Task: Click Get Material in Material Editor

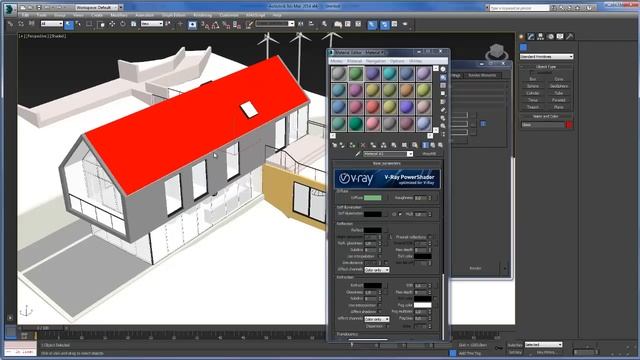Action: 334,145
